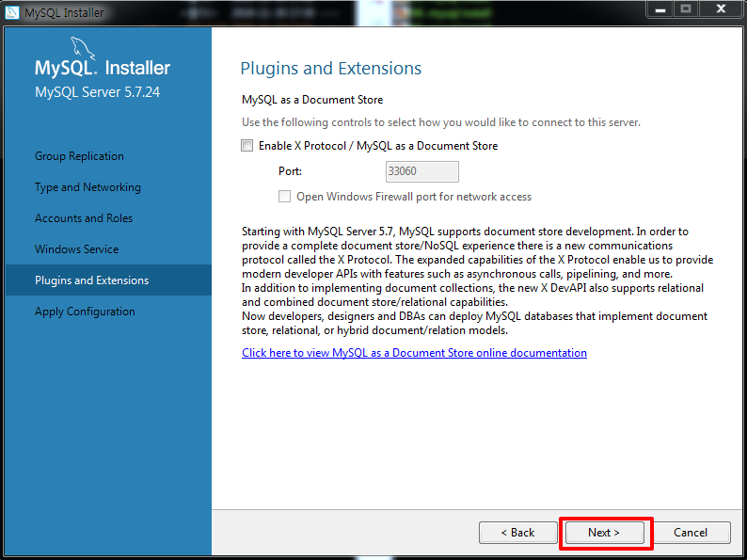
Task: Click the 'MySQL as a Document Store' subtitle
Action: click(312, 100)
